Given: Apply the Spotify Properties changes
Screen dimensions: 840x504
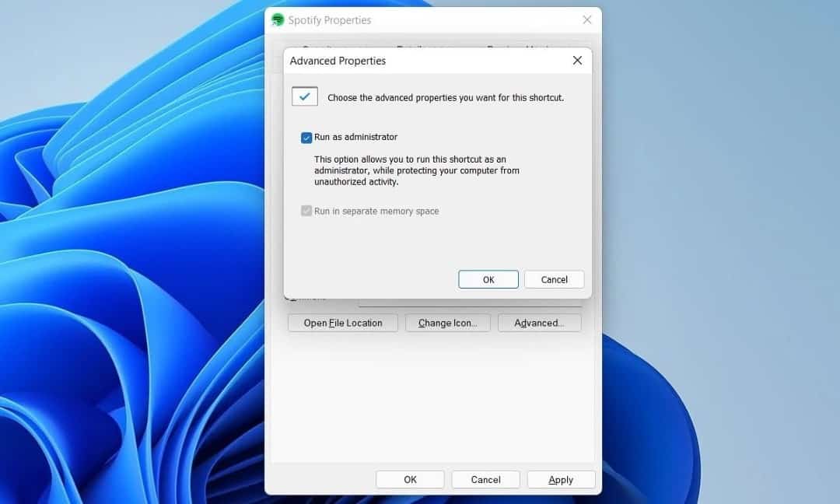Looking at the screenshot, I should pos(561,479).
